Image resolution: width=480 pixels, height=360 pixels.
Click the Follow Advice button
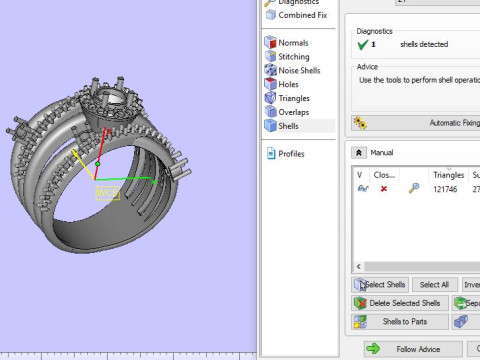coord(413,349)
